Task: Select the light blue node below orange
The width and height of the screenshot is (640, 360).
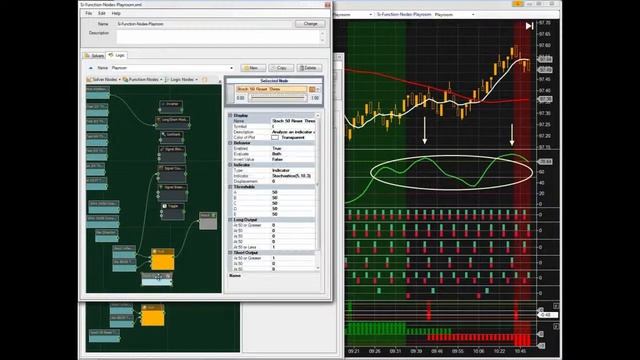Action: coord(157,279)
